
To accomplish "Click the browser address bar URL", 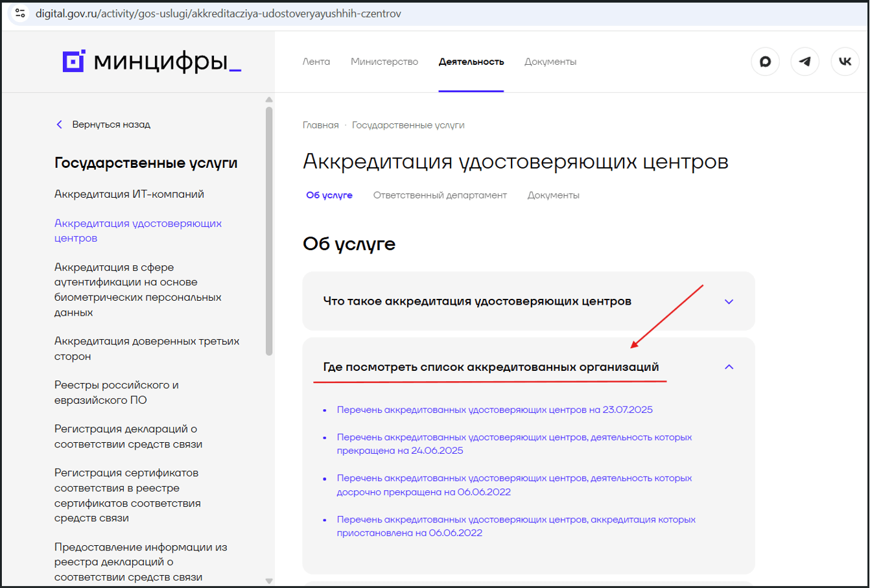I will pyautogui.click(x=218, y=14).
